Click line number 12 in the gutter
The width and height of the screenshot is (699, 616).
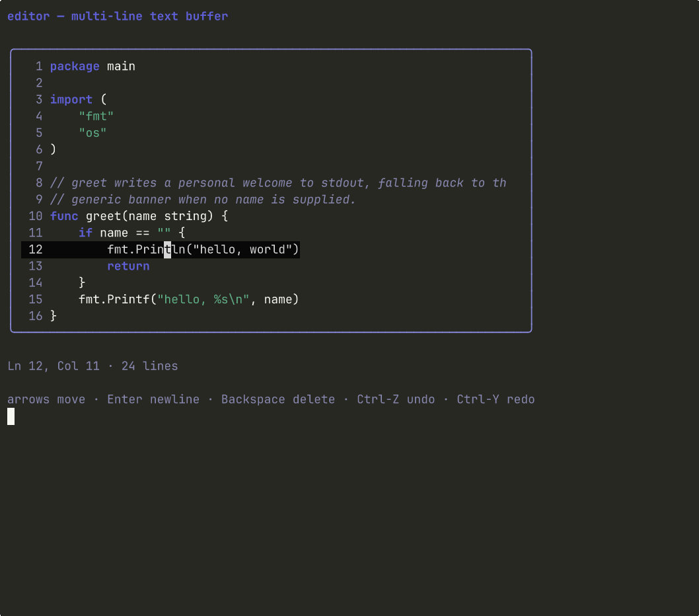(36, 249)
